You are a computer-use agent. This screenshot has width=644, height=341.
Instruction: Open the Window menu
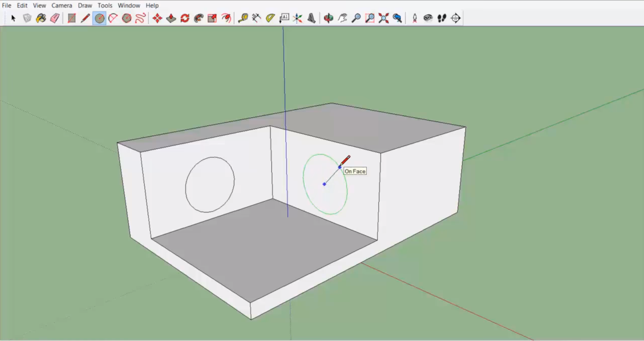[129, 5]
